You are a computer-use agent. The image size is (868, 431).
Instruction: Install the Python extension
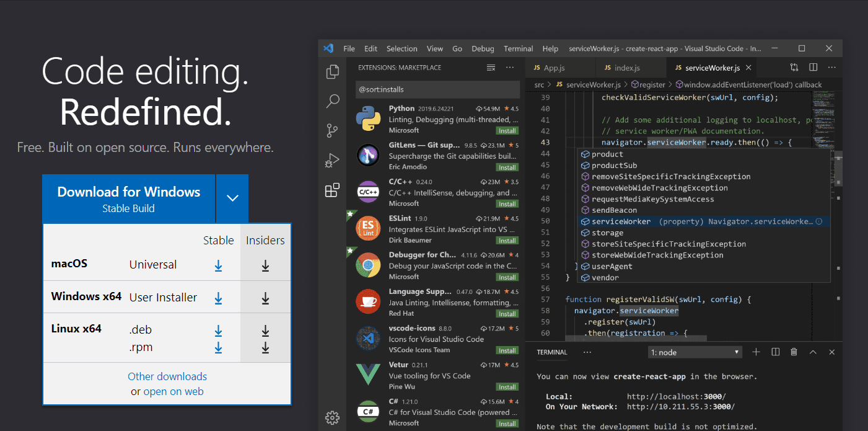[x=507, y=131]
